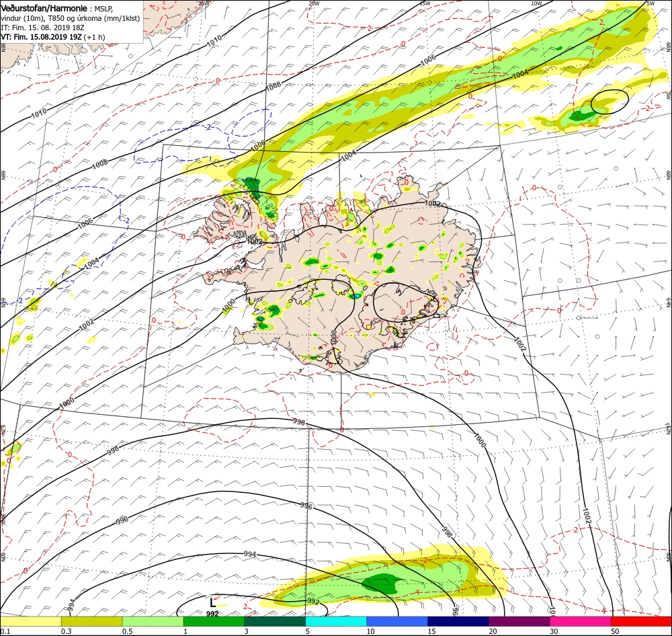
Task: Click the olive 0.3 legend swatch
Action: coord(91,622)
